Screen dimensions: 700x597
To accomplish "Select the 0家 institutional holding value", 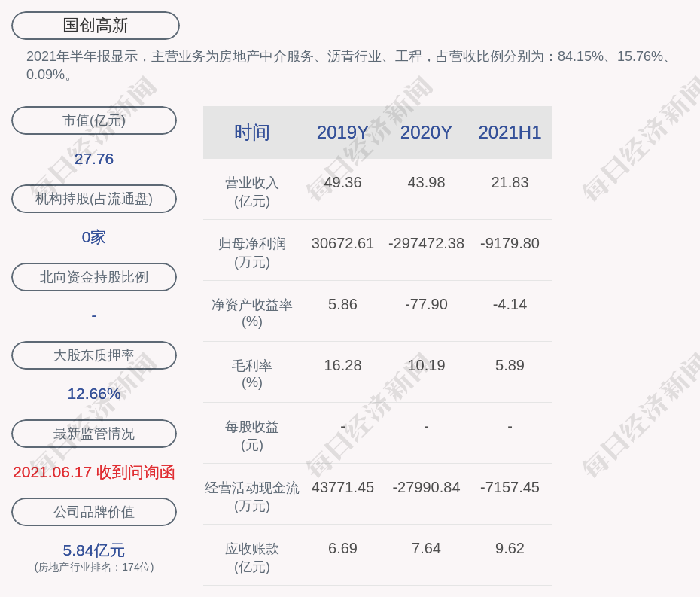I will point(94,237).
